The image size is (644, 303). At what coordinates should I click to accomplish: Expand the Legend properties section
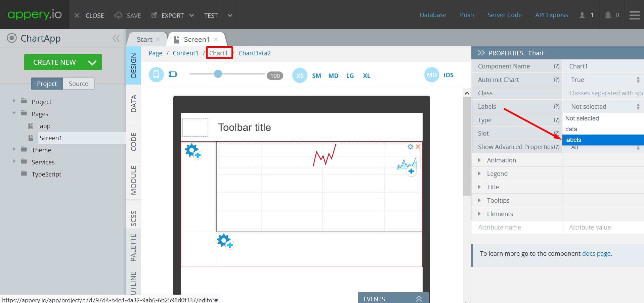coord(479,173)
